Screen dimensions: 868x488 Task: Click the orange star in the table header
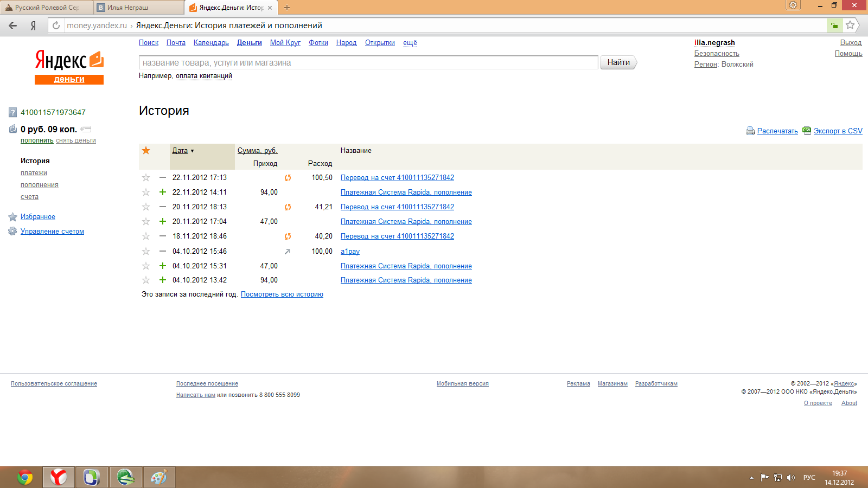[146, 150]
